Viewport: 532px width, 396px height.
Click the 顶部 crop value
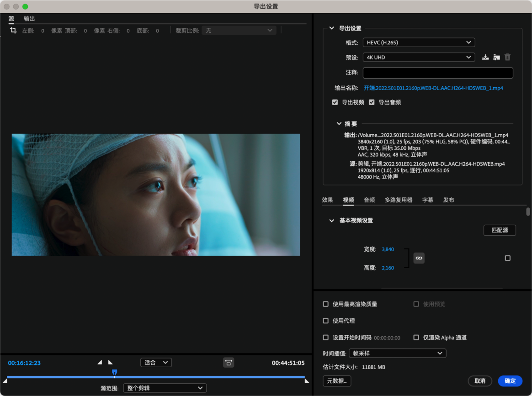pos(85,31)
